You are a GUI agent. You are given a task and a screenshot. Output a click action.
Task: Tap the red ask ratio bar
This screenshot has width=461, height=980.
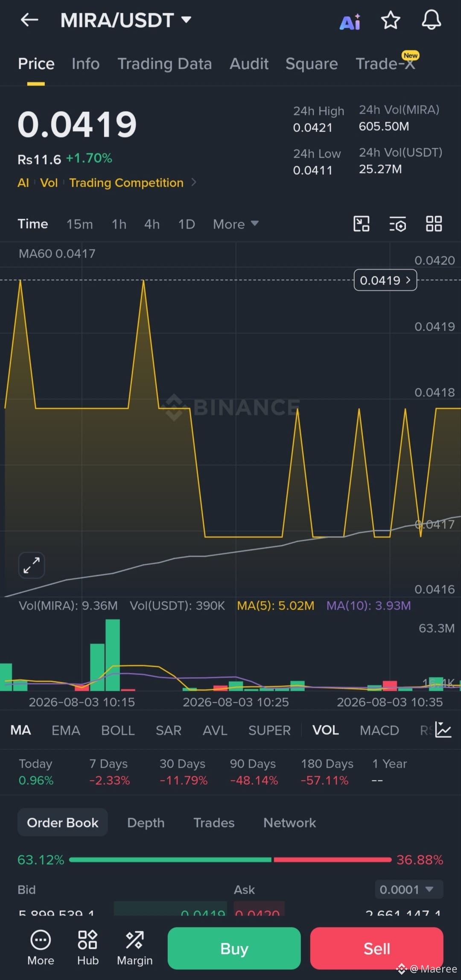333,860
